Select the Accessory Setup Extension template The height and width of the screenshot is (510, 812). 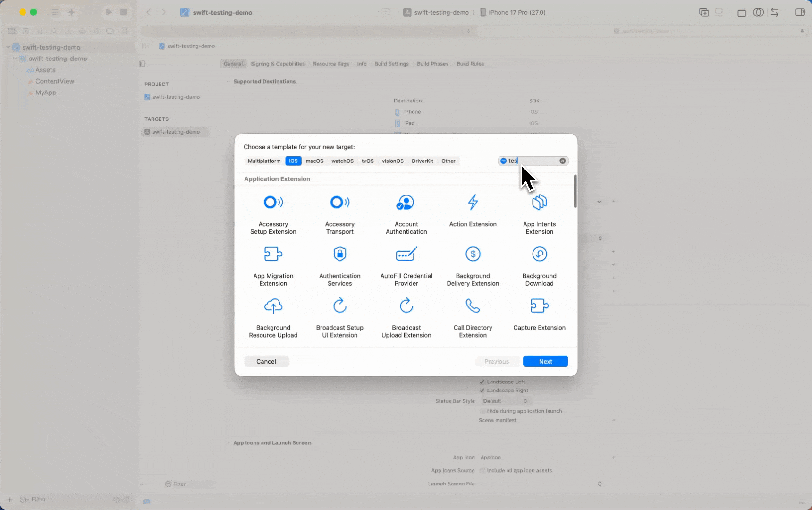point(273,214)
